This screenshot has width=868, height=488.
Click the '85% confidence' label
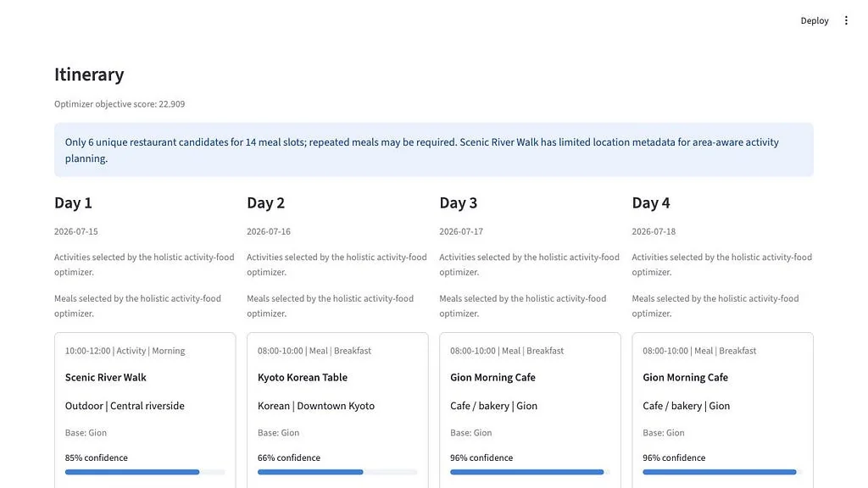(x=97, y=457)
